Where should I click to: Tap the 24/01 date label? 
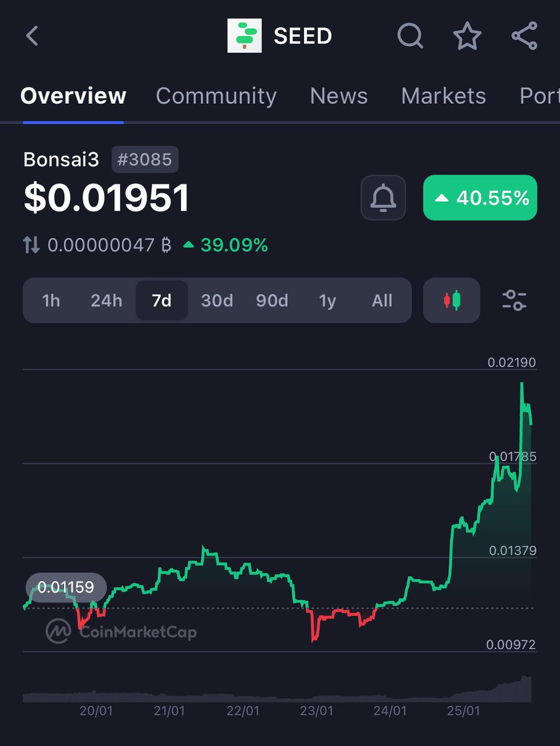pos(390,710)
